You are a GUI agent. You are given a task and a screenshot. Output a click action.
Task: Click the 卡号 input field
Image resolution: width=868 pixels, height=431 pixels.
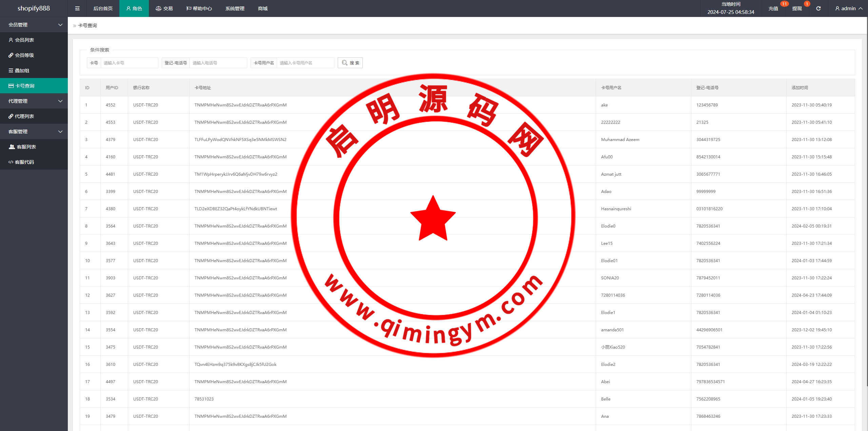[x=129, y=63]
